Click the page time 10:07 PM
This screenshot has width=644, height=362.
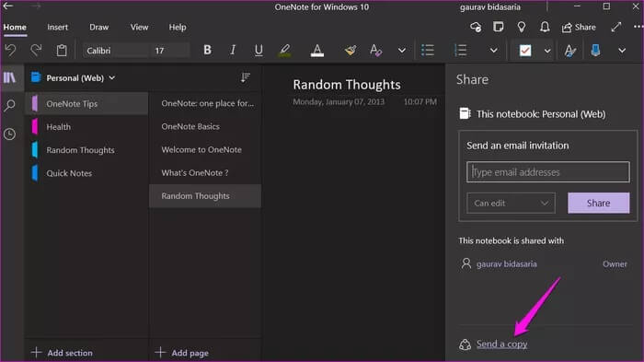click(420, 101)
